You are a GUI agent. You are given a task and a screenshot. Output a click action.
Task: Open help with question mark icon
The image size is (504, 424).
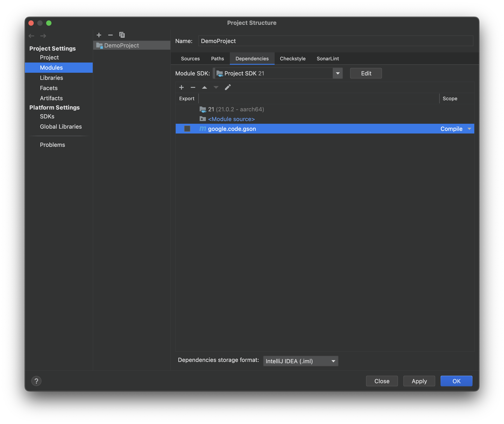coord(36,381)
